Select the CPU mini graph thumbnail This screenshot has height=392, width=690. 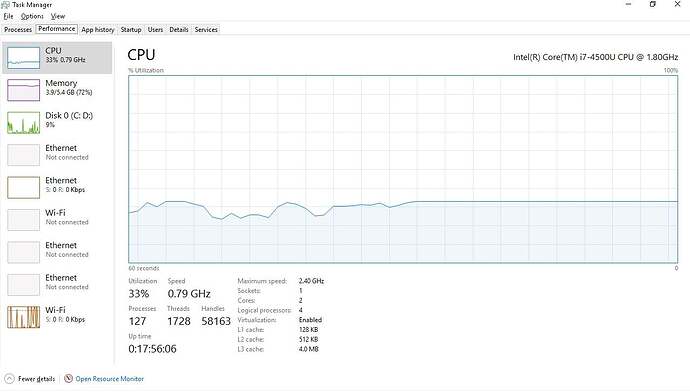(23, 58)
